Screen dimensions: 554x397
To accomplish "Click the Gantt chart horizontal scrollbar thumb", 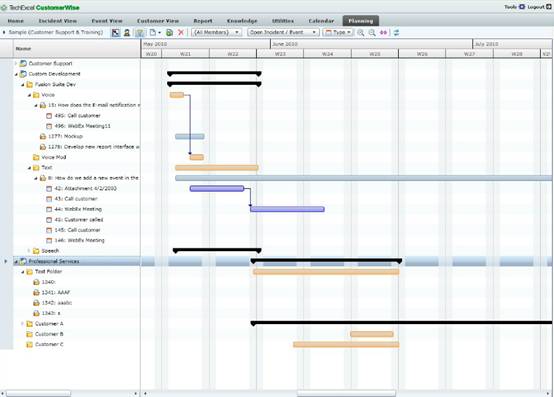I will coord(346,393).
